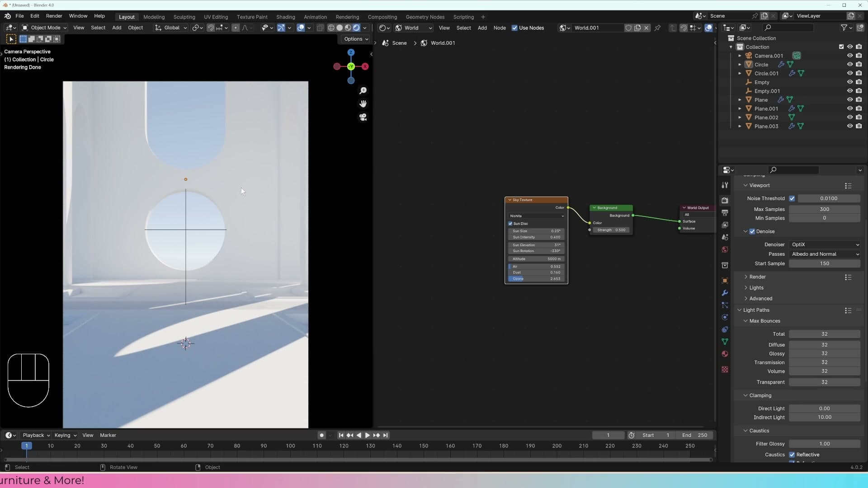Select the Tweak select tool icon
Viewport: 868px width, 488px height.
pyautogui.click(x=11, y=39)
